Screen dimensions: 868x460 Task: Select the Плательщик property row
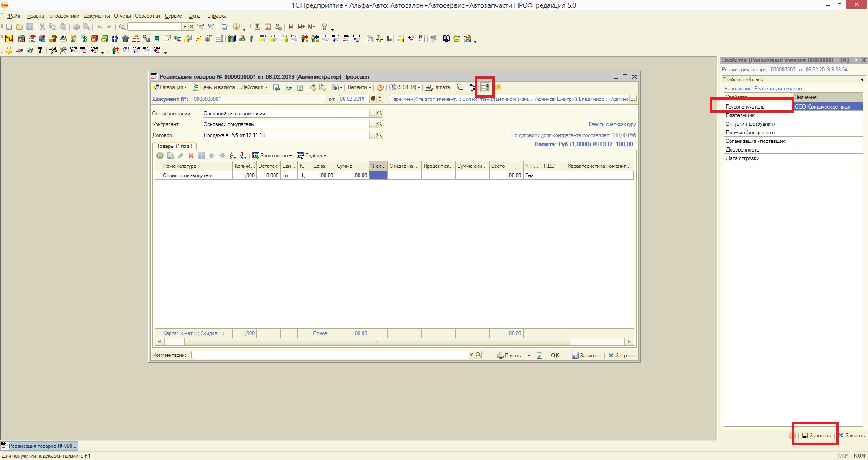(x=793, y=115)
